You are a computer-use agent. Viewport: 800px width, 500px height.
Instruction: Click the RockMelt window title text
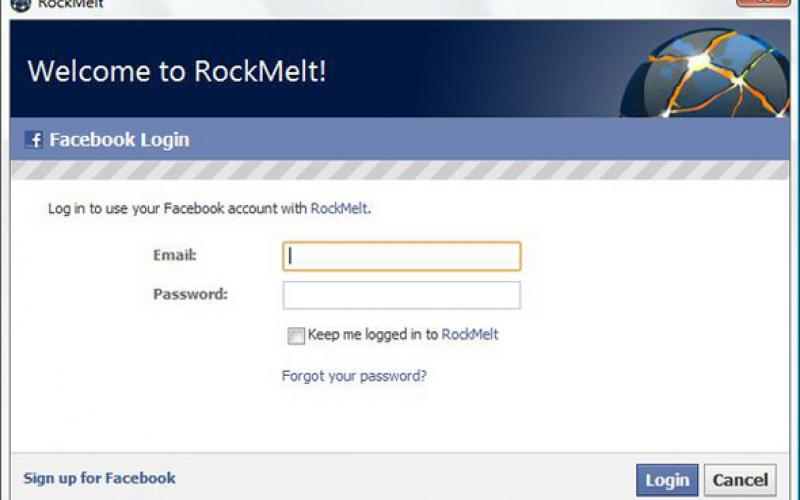point(70,4)
